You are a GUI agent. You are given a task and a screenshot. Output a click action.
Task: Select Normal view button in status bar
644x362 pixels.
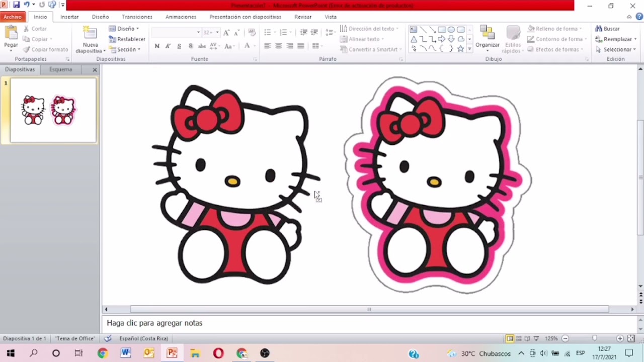[x=510, y=338]
